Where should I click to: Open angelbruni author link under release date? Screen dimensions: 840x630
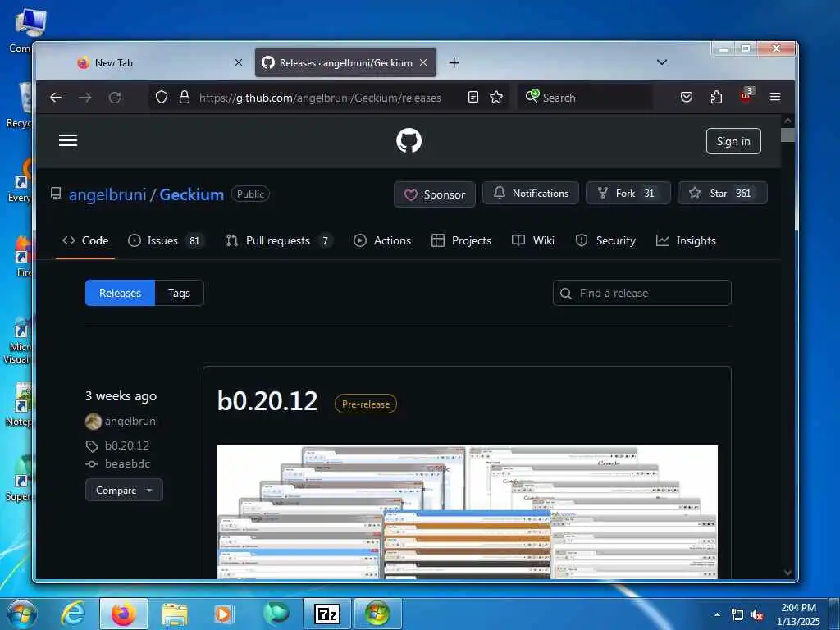131,421
